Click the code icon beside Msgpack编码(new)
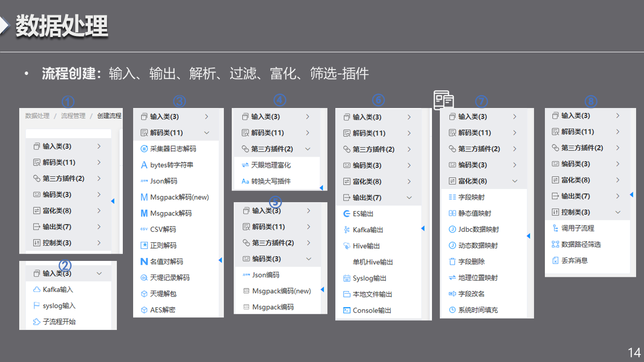 [246, 291]
